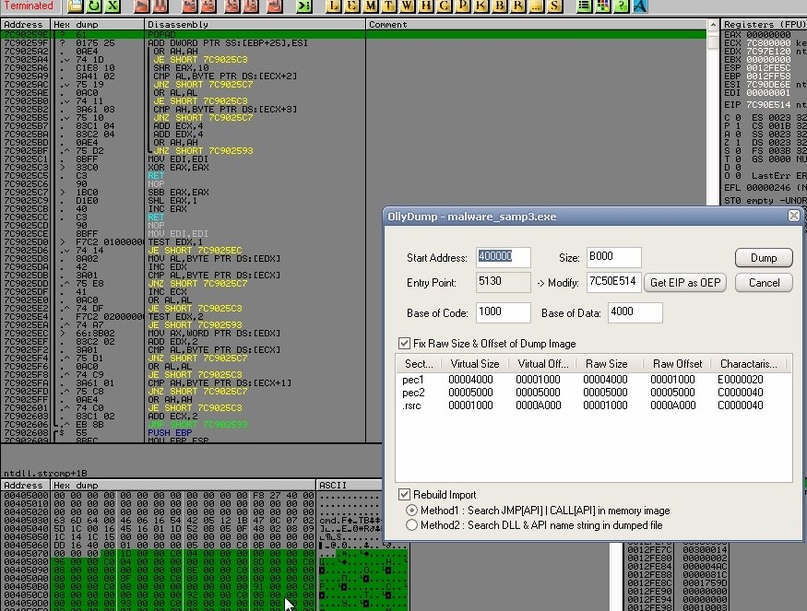Open Call stack with the K button

(481, 7)
